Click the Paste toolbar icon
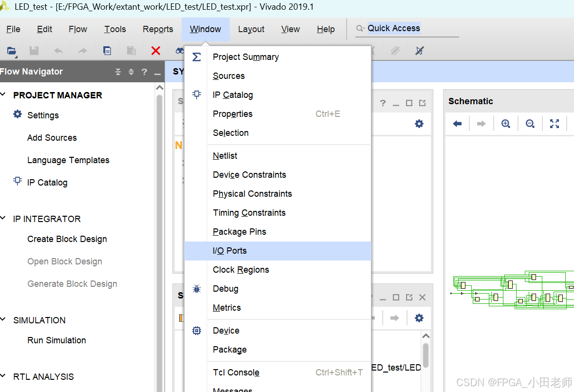 [131, 51]
